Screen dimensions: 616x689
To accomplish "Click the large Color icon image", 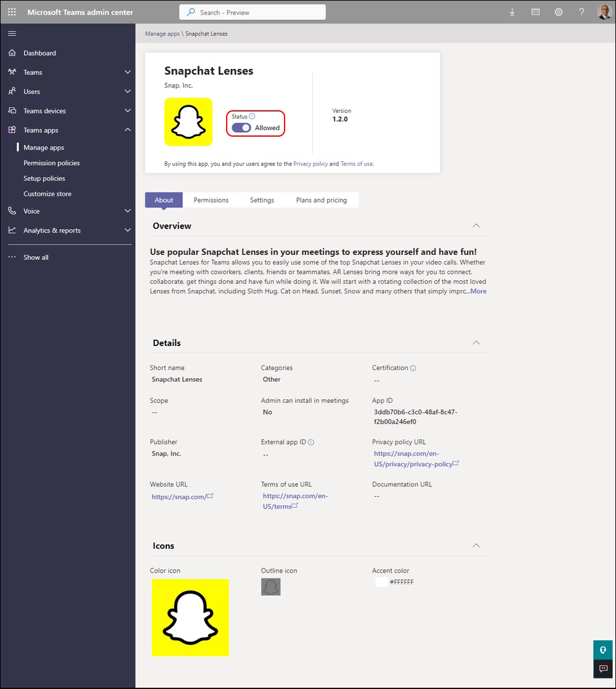I will [190, 618].
